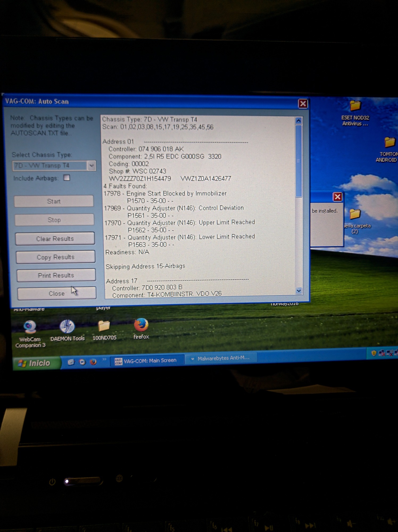Viewport: 398px width, 532px height.
Task: Click the Stop button
Action: click(55, 220)
